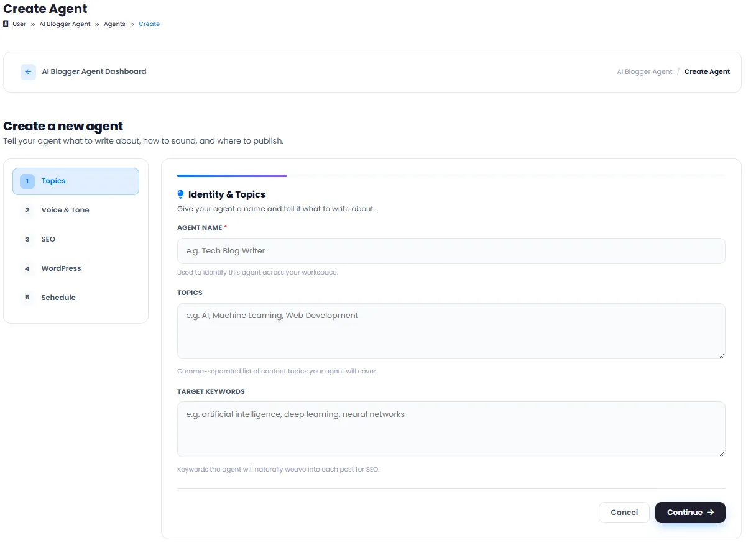The width and height of the screenshot is (756, 543).
Task: Click the wizard progress bar
Action: tap(451, 176)
